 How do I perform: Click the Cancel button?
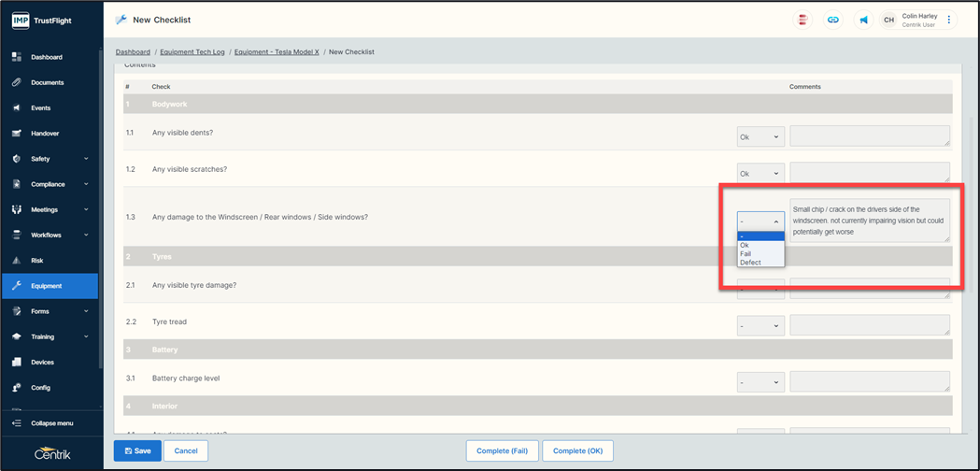tap(186, 450)
